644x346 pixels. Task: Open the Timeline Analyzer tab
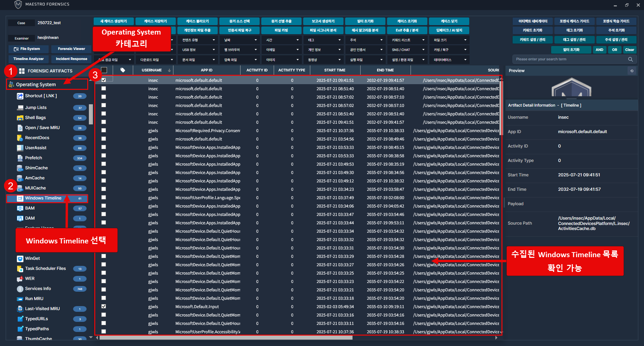(x=29, y=59)
